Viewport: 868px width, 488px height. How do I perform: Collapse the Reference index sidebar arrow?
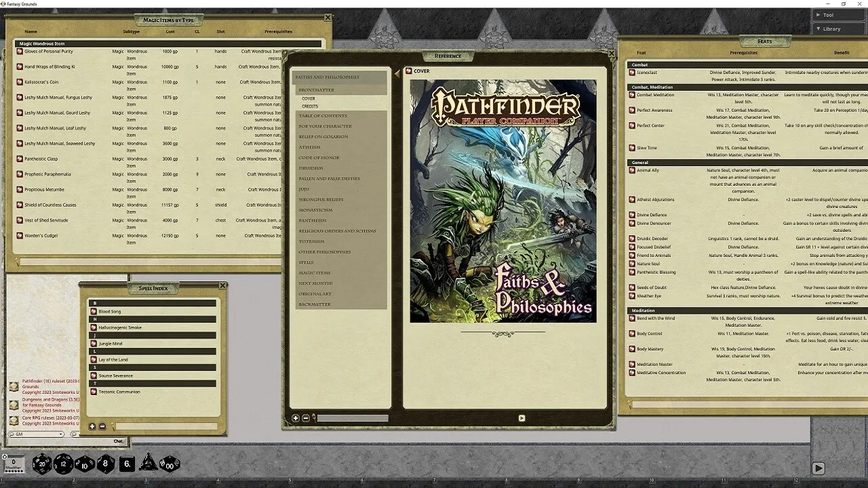[x=397, y=73]
